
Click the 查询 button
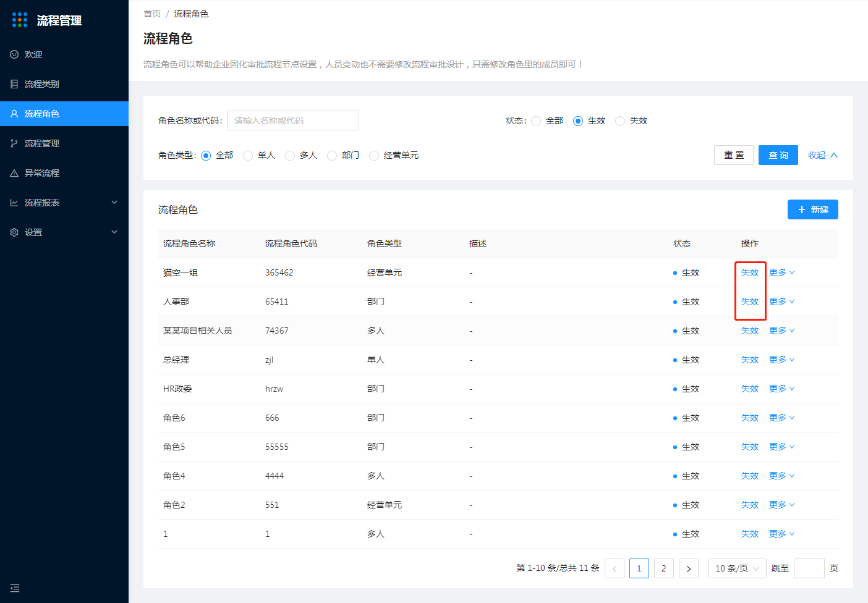(x=778, y=155)
